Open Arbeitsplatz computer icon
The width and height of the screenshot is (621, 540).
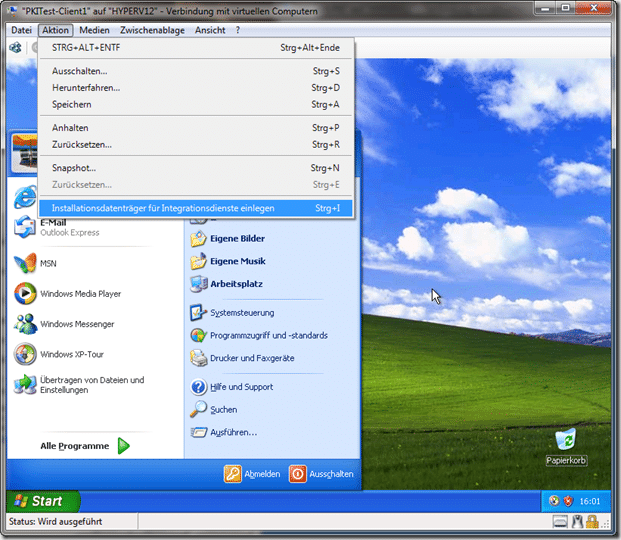click(198, 284)
